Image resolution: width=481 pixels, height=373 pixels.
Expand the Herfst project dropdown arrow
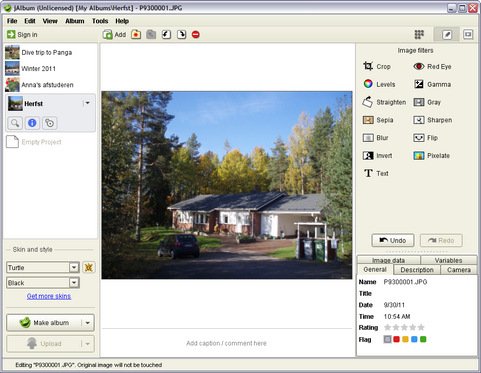87,103
